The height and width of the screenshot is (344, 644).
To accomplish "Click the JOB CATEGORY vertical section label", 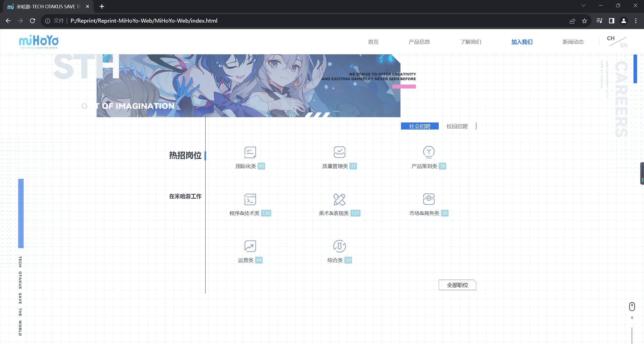I will (x=607, y=79).
